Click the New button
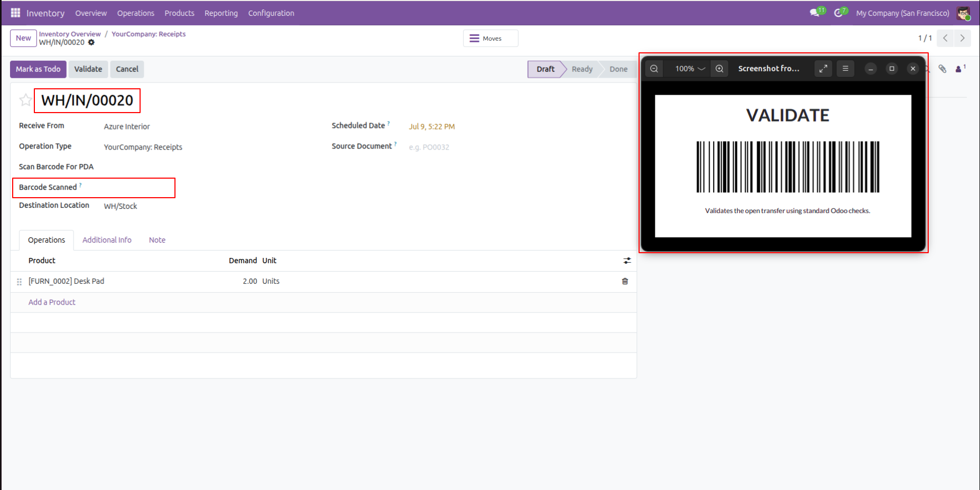 [23, 38]
